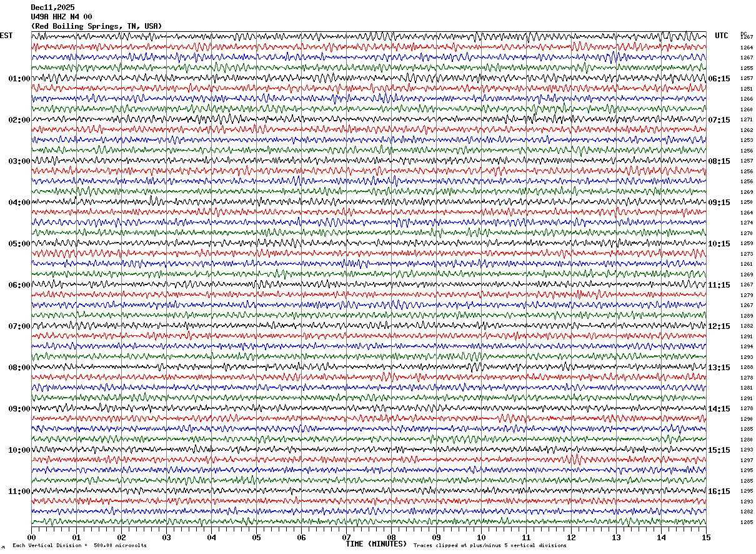The width and height of the screenshot is (756, 554).
Task: Click the minute 06 tick on the x-axis
Action: coord(301,537)
